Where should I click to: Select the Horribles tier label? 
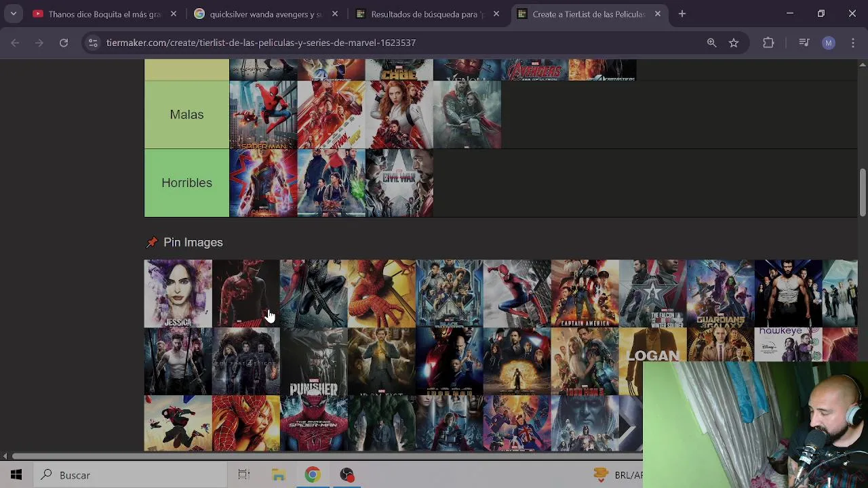(186, 183)
